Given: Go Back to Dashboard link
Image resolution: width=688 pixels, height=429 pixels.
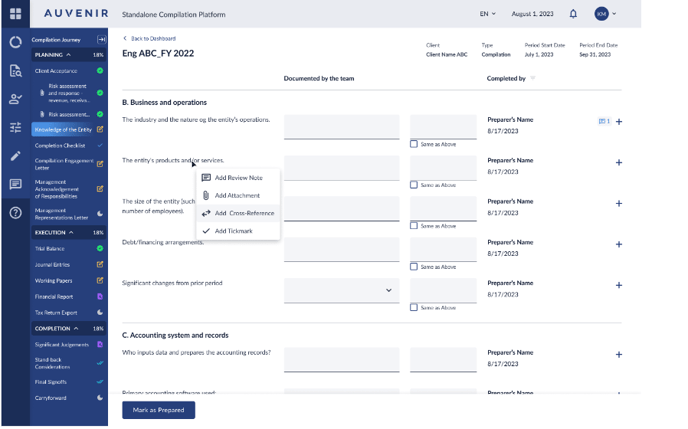Looking at the screenshot, I should [x=145, y=38].
